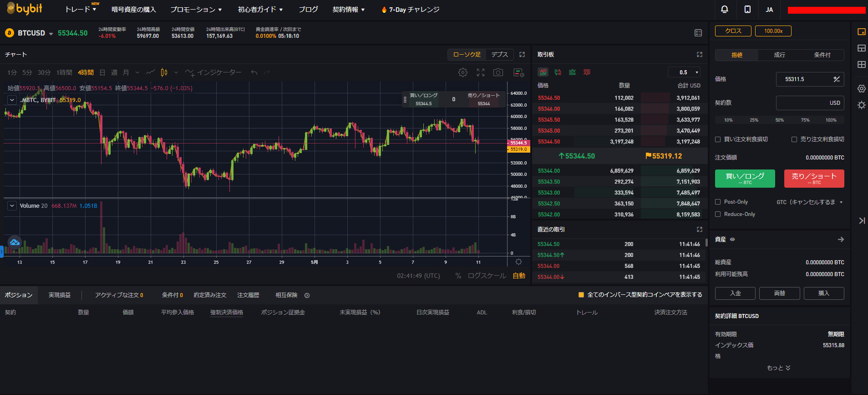
Task: Click the 100.00x leverage button
Action: coord(773,31)
